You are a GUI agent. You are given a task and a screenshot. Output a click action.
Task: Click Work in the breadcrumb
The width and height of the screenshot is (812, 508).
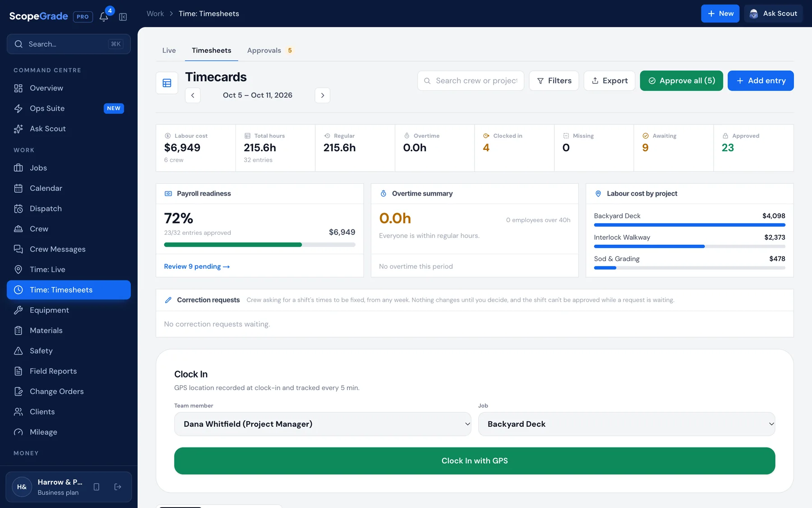[155, 14]
